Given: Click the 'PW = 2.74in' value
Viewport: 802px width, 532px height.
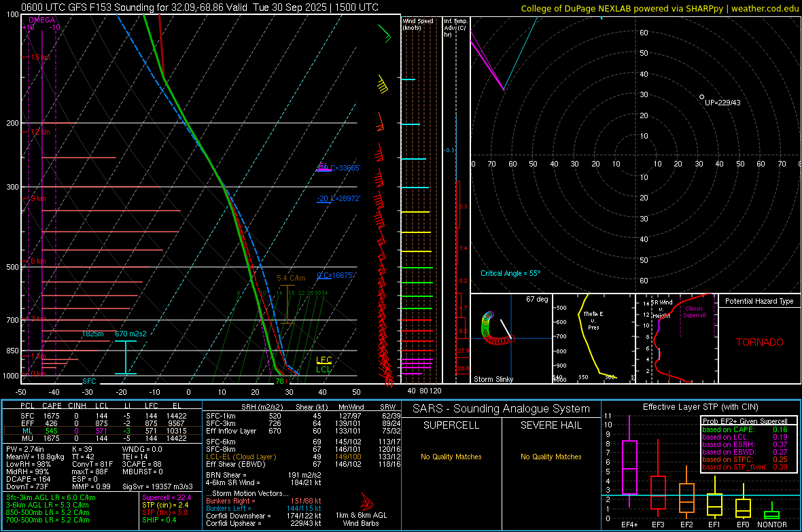Looking at the screenshot, I should coord(25,449).
